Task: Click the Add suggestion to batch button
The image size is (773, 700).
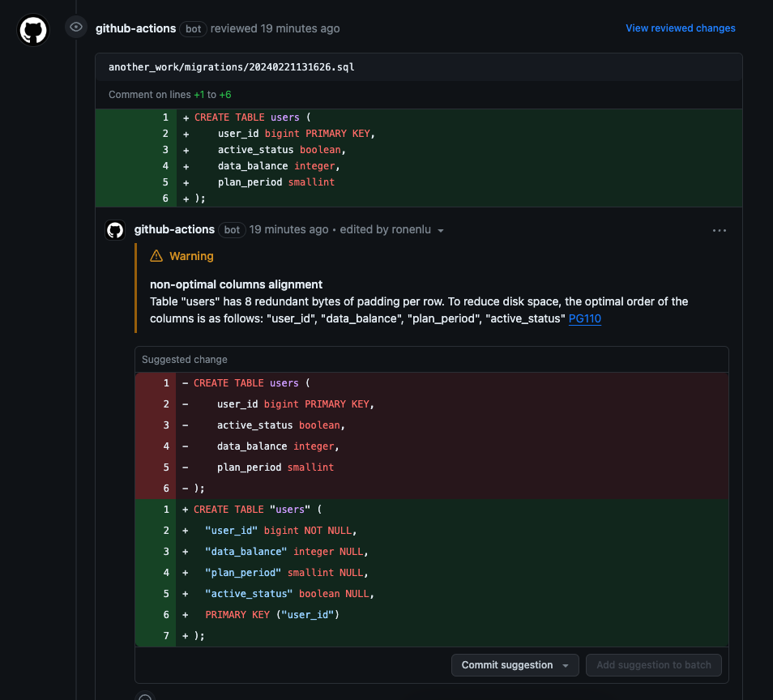Action: click(653, 664)
